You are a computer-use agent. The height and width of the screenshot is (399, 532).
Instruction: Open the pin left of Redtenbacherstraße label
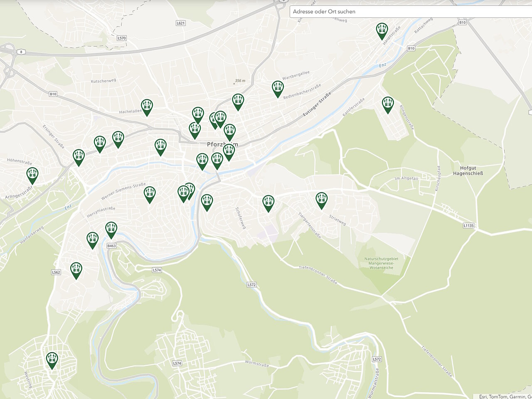pos(278,89)
